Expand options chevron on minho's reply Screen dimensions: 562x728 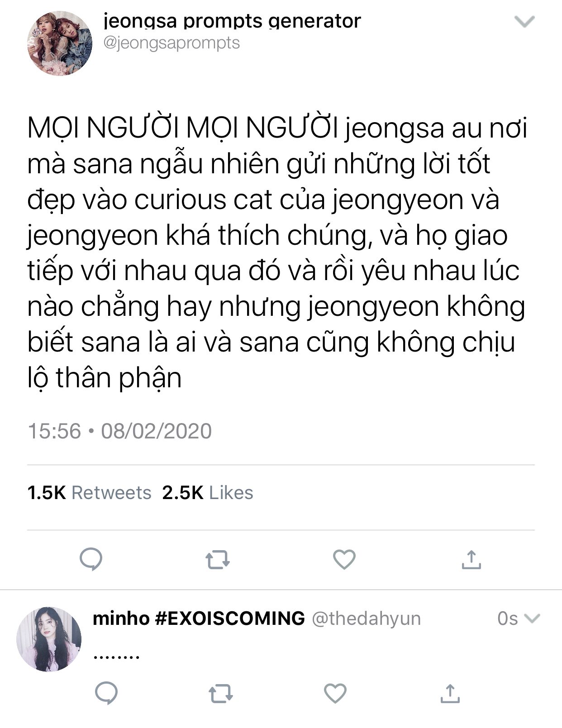pos(532,618)
